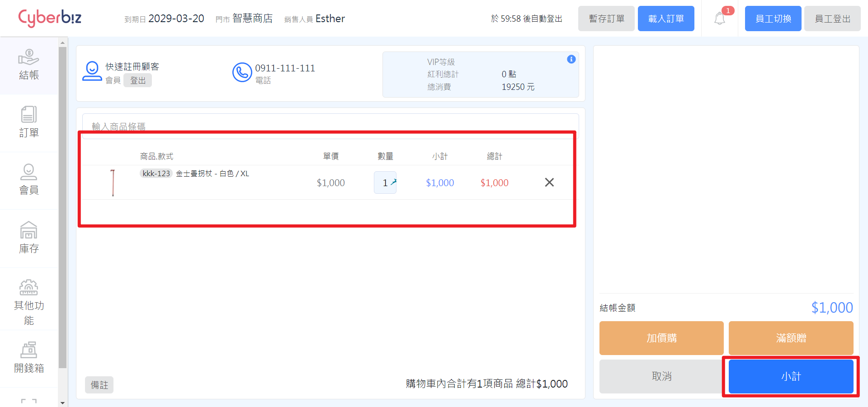Click the salesperson name Esther
The height and width of the screenshot is (407, 868).
330,19
